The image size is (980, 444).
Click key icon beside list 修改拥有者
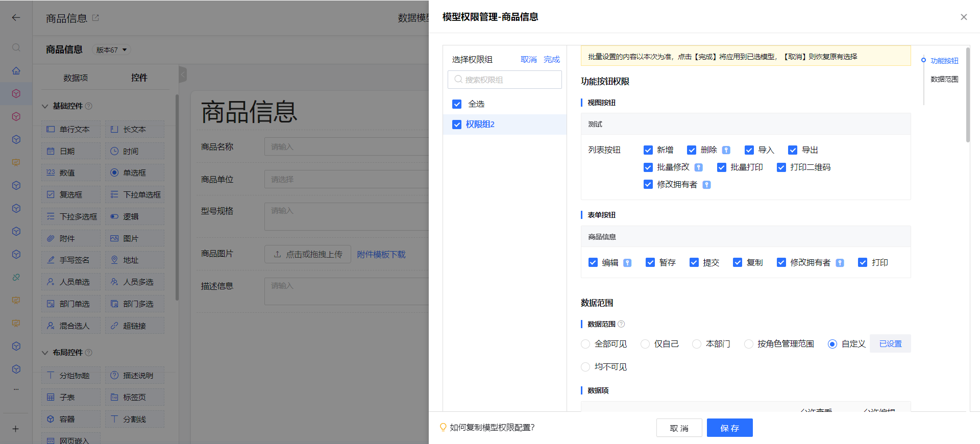click(x=706, y=185)
